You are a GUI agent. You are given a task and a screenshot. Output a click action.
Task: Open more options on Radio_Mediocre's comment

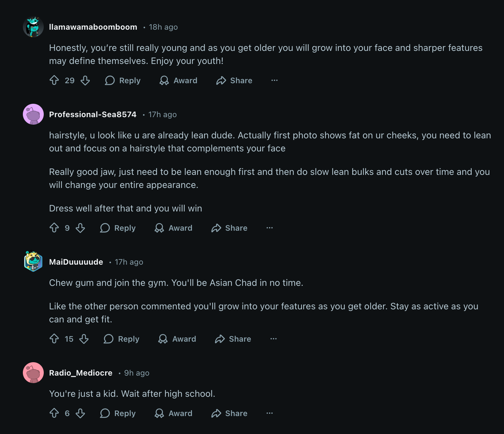[270, 413]
